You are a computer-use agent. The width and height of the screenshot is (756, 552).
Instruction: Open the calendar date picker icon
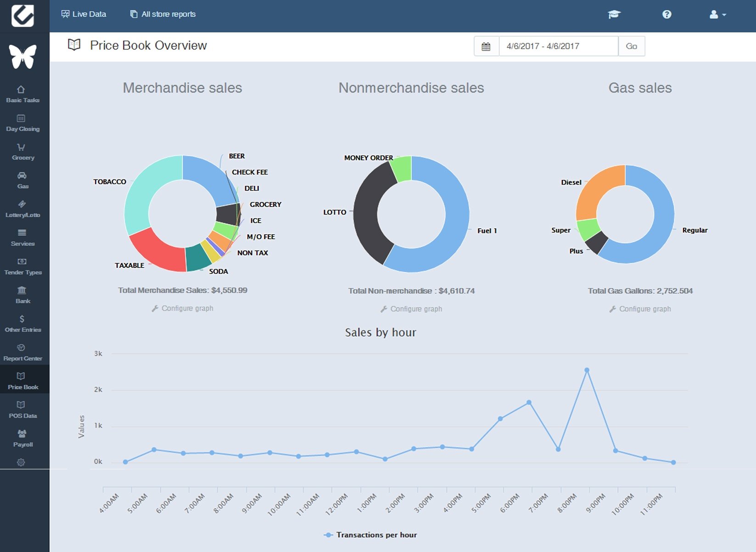pyautogui.click(x=486, y=46)
